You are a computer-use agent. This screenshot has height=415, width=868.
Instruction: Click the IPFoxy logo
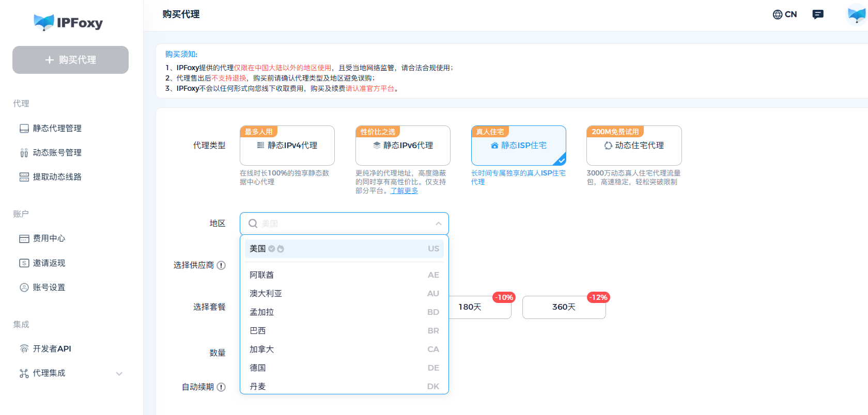68,22
